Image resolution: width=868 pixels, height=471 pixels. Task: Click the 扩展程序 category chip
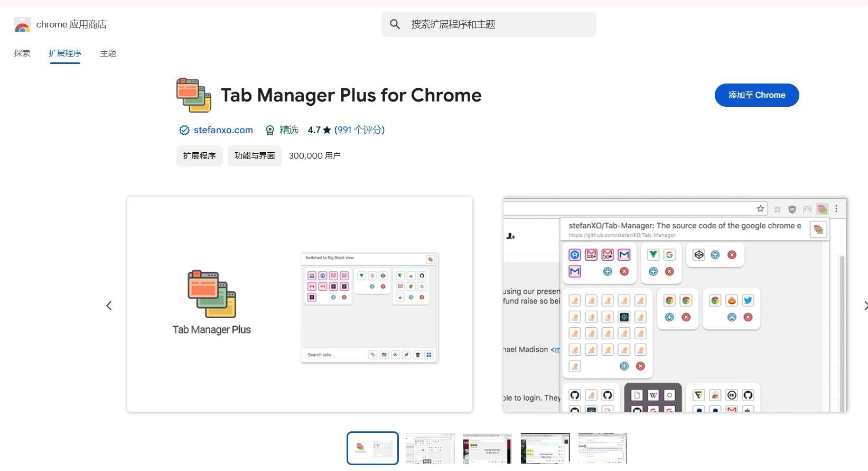click(199, 156)
